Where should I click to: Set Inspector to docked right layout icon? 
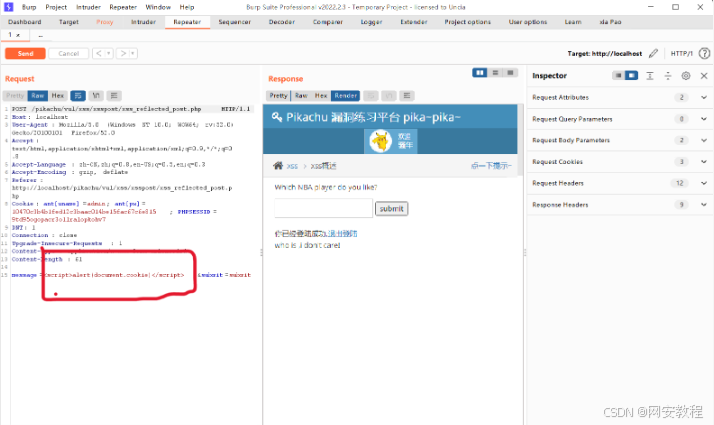(x=632, y=76)
